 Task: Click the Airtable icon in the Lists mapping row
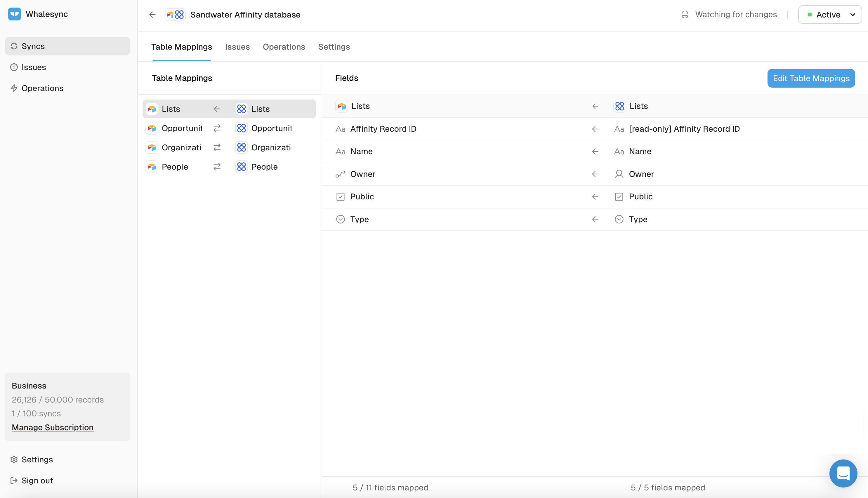pyautogui.click(x=152, y=109)
